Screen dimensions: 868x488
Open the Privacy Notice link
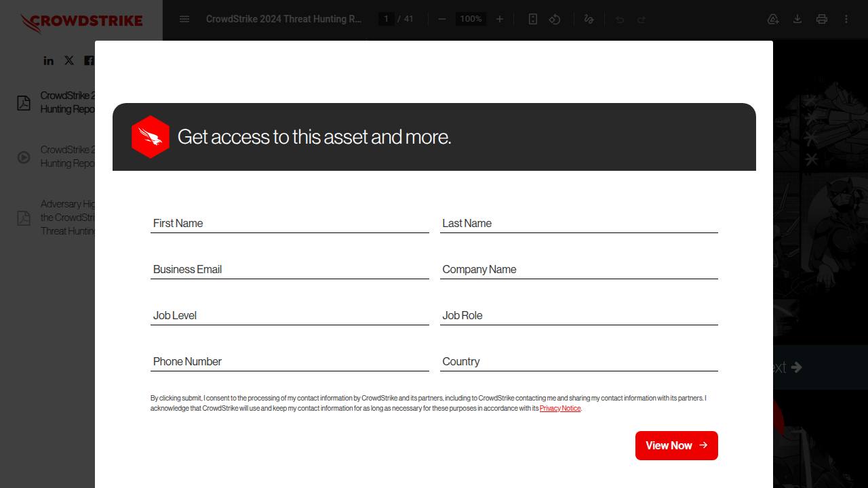click(x=560, y=409)
